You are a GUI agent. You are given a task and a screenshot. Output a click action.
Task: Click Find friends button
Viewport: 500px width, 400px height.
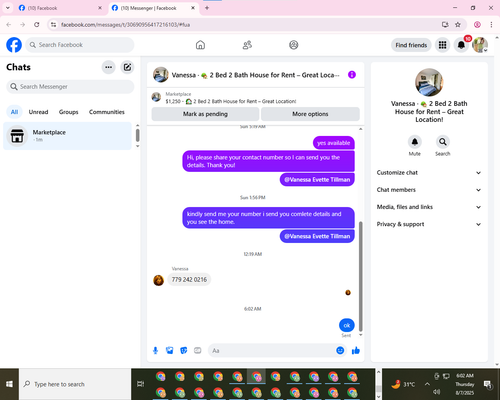(411, 45)
